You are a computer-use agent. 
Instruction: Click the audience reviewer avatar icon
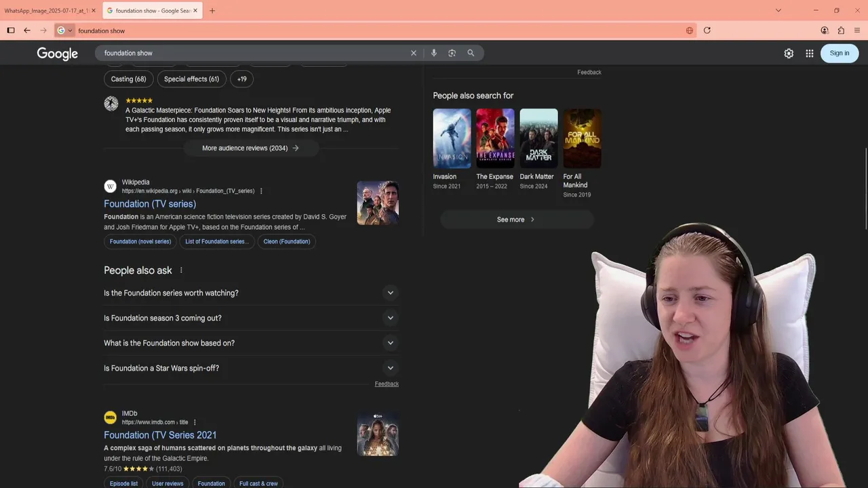pyautogui.click(x=111, y=104)
